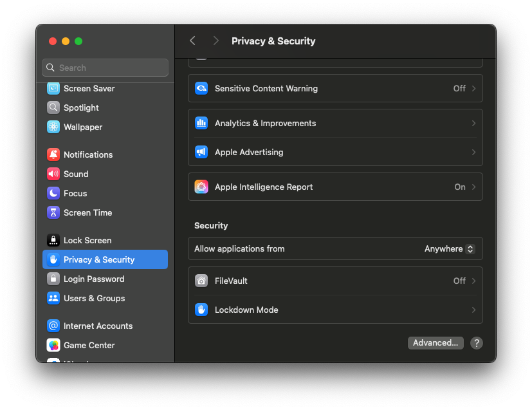The image size is (532, 410).
Task: Click the Sound speaker icon
Action: click(x=53, y=174)
